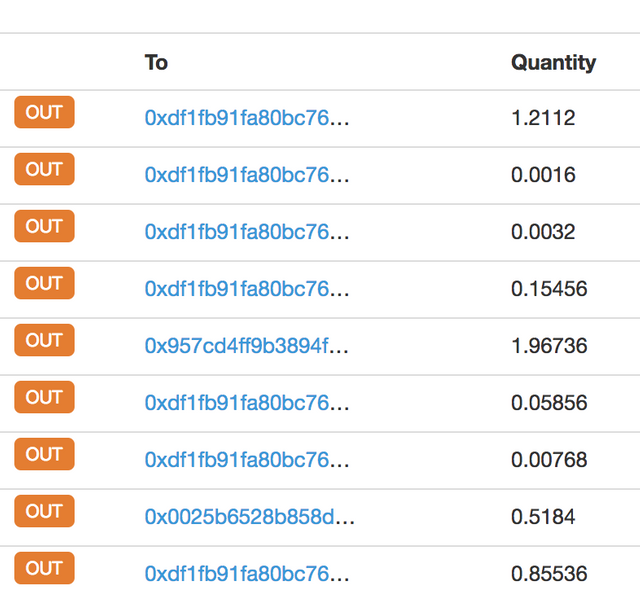Click the OUT badge for quantity 1.2112
Viewport: 640px width, 591px height.
(44, 113)
